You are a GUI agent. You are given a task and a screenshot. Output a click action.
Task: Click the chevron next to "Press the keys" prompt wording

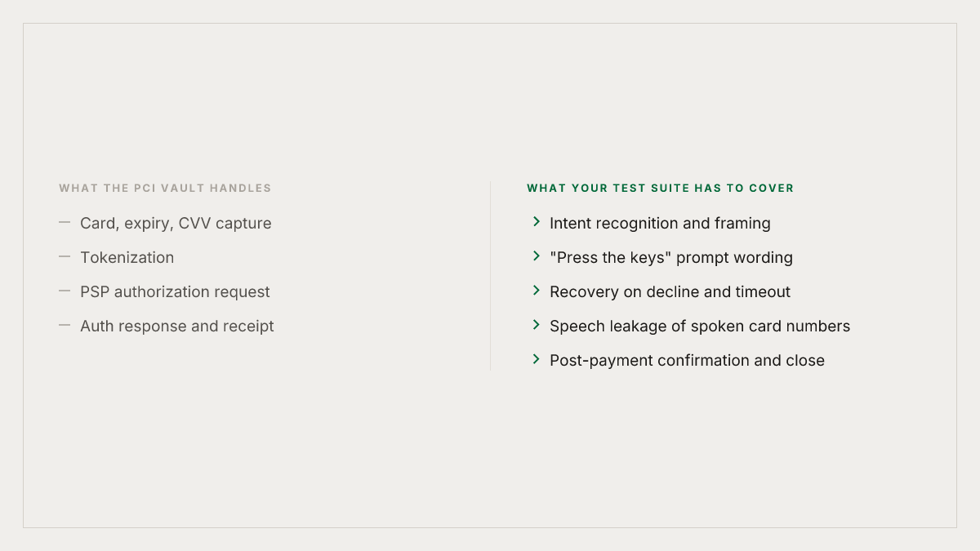(x=537, y=256)
